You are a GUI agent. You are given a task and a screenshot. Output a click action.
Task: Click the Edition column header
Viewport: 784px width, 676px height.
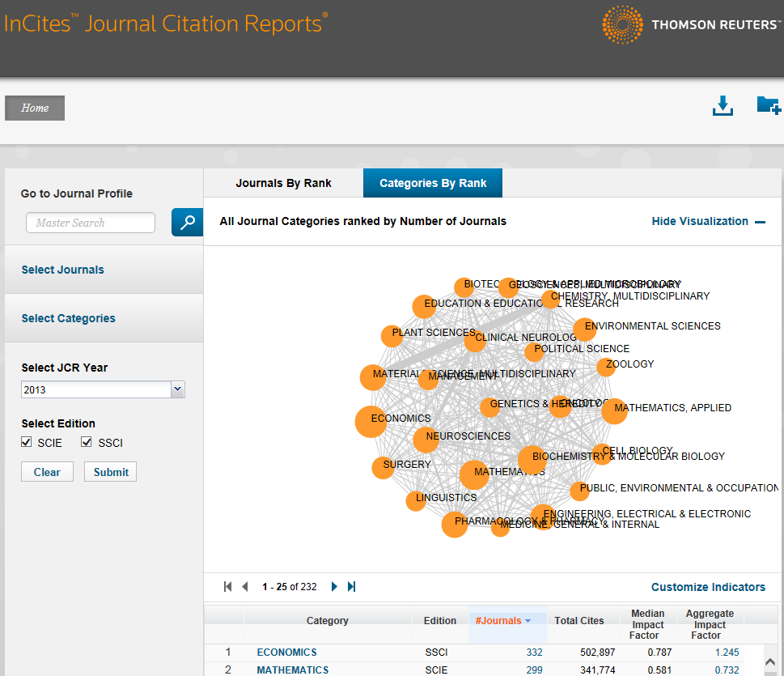pos(439,620)
